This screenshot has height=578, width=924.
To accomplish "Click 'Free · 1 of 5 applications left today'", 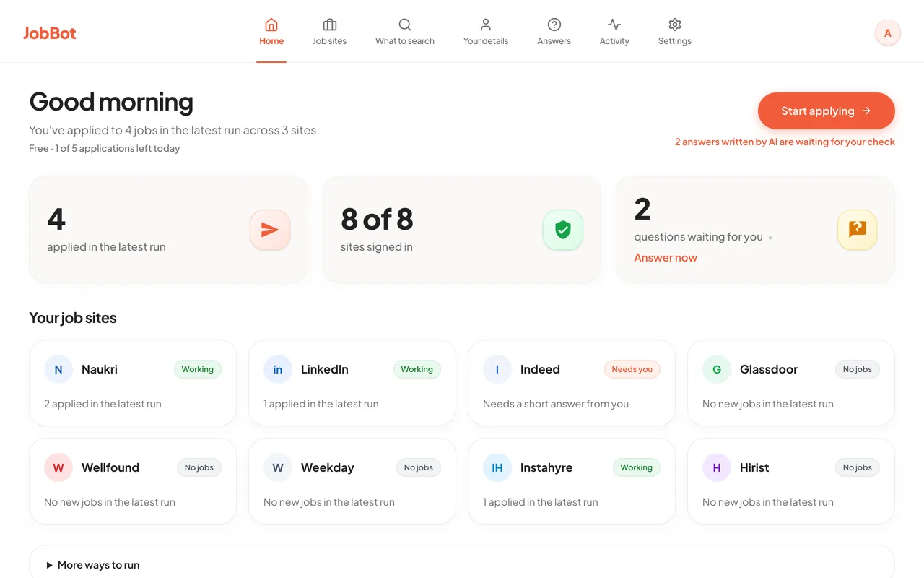I will (x=105, y=148).
